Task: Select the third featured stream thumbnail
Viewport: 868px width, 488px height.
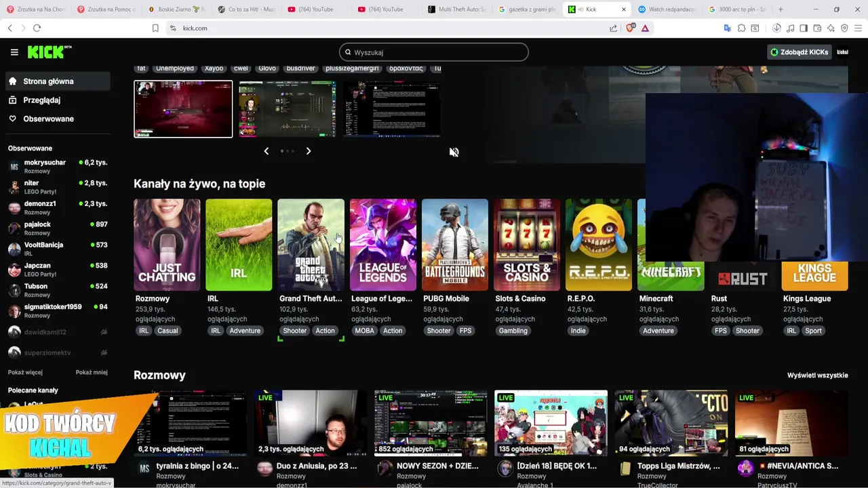Action: [x=391, y=109]
